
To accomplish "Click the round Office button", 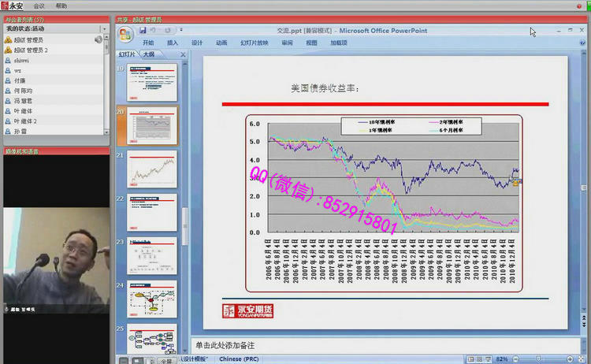I will click(125, 34).
